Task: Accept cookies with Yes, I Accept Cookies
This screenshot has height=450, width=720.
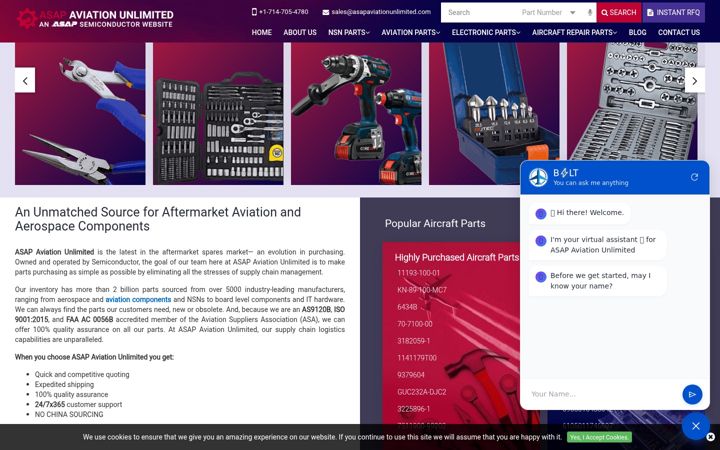Action: coord(599,437)
